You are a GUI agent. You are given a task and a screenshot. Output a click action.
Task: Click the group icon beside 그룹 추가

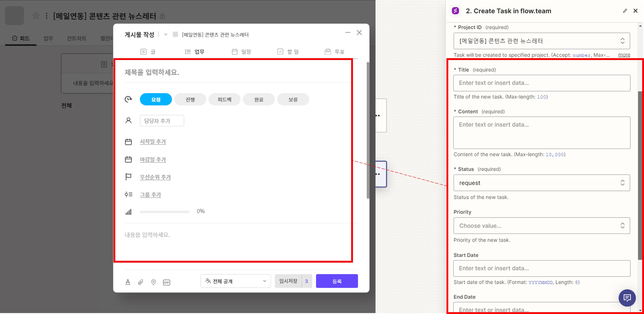coord(128,194)
